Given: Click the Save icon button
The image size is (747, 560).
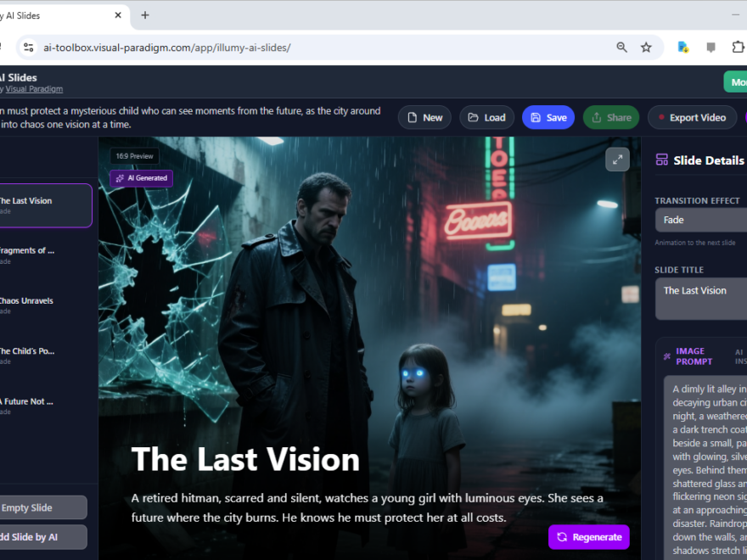Looking at the screenshot, I should click(536, 117).
